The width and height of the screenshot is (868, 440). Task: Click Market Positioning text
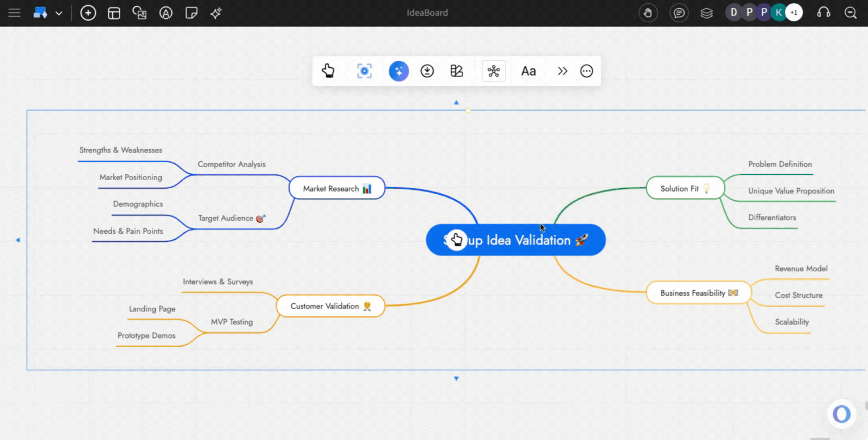click(x=131, y=177)
